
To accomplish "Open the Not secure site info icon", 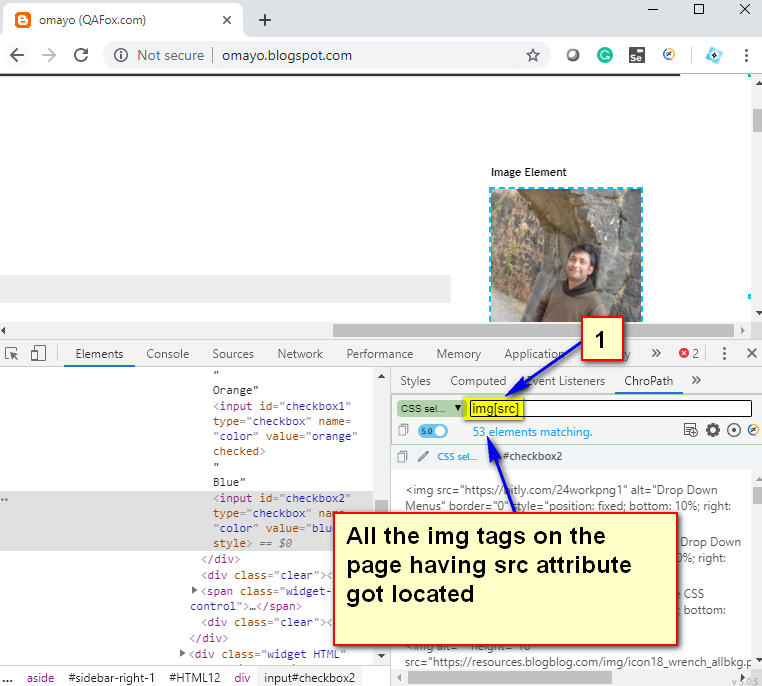I will coord(121,55).
